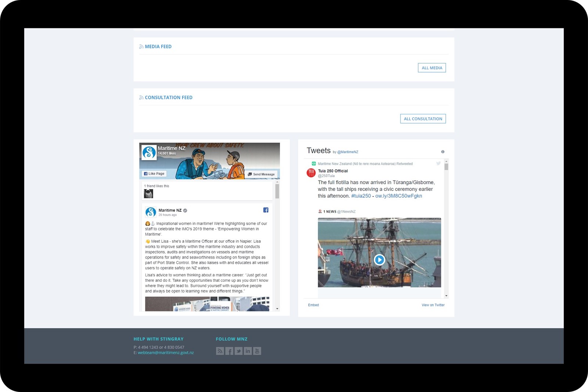This screenshot has width=588, height=392.
Task: Click the Facebook widget scrollbar thumb
Action: pyautogui.click(x=277, y=191)
